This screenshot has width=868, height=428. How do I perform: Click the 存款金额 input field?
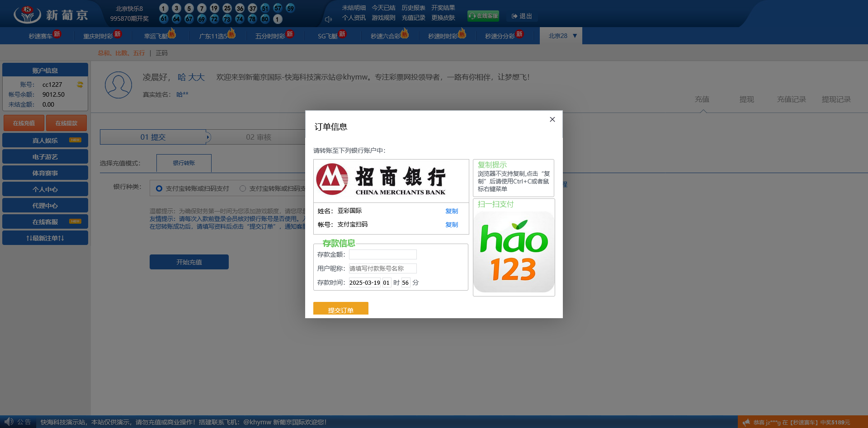coord(382,254)
